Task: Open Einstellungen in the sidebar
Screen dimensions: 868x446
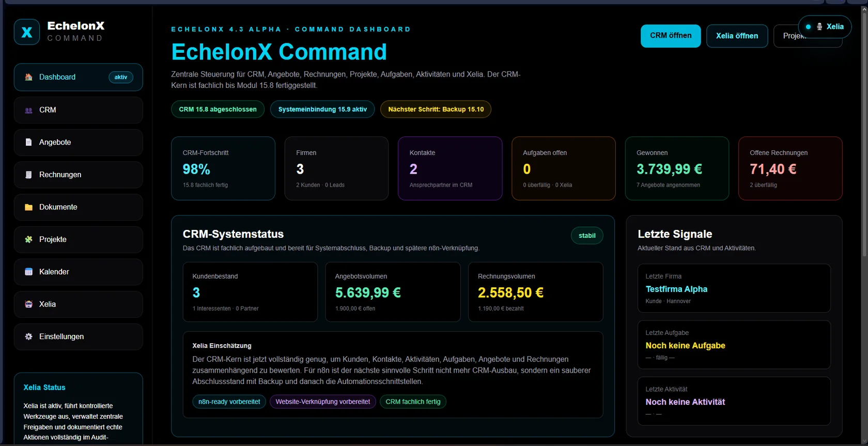Action: [79, 336]
